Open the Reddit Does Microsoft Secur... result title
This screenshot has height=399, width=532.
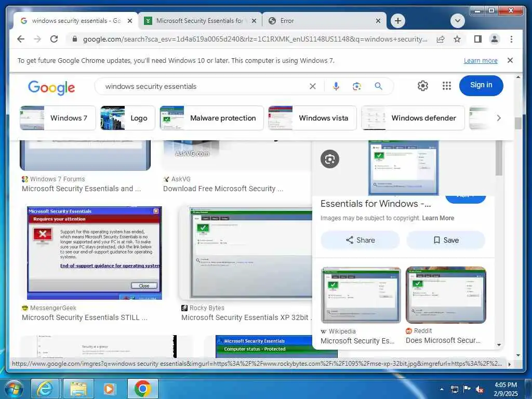(x=443, y=341)
